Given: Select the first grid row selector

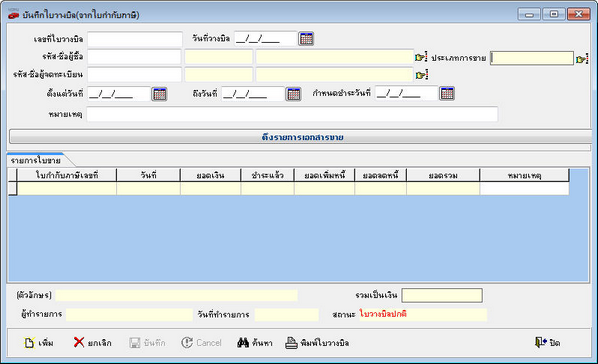Looking at the screenshot, I should [13, 188].
